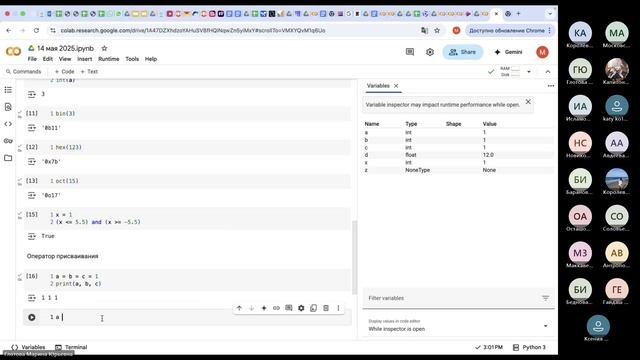Toggle output of cell 16 showing 1 1 1
This screenshot has width=640, height=360.
(32, 298)
